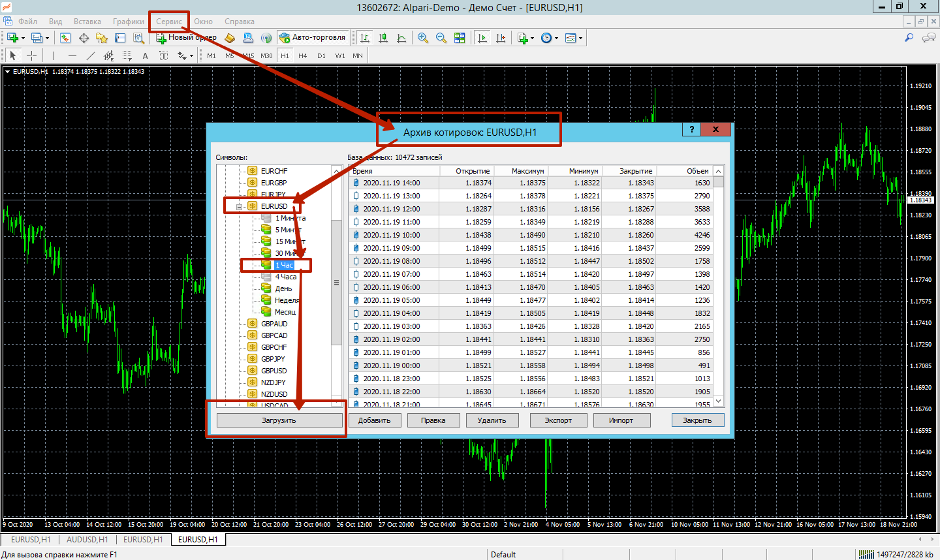
Task: Open New Order (Новый ордер) window
Action: 186,38
